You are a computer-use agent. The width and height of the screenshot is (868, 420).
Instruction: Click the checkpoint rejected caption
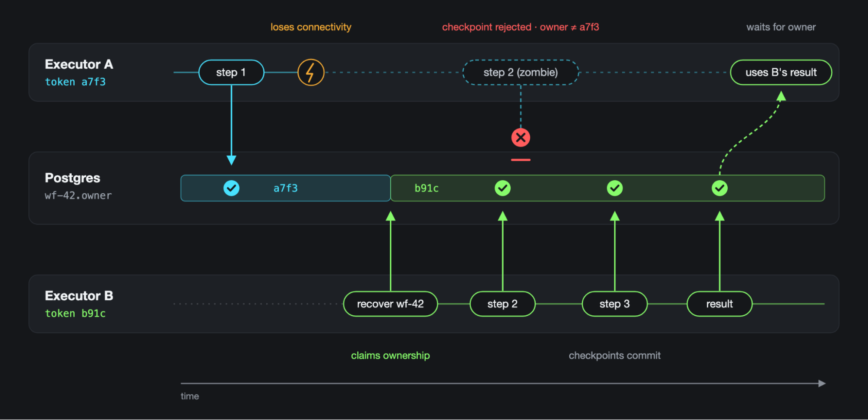click(521, 27)
